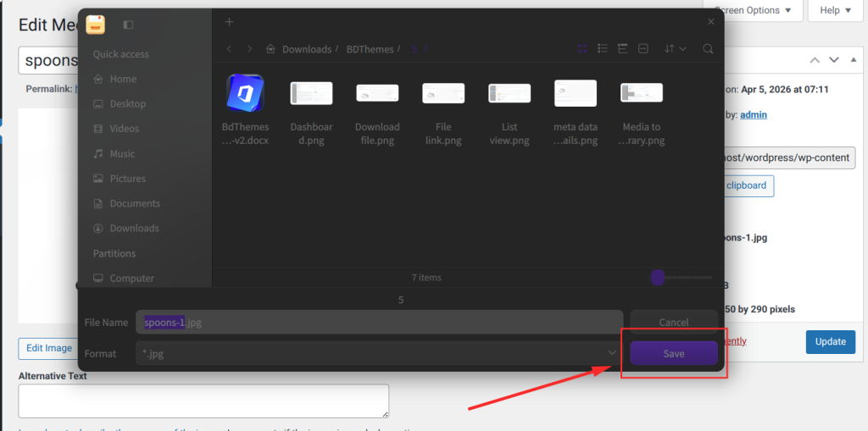Toggle the file dialog sidebar panel icon
Viewport: 868px width, 431px height.
(128, 25)
